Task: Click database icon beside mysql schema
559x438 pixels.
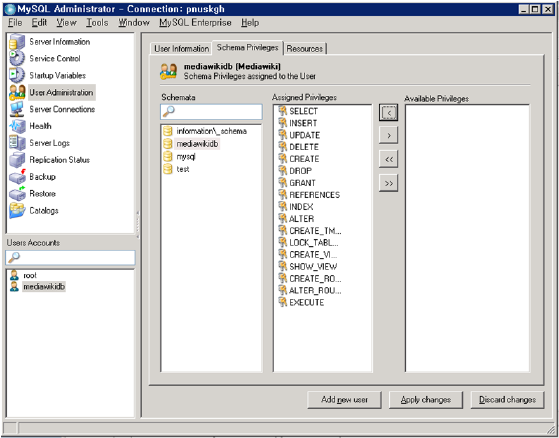Action: point(168,156)
